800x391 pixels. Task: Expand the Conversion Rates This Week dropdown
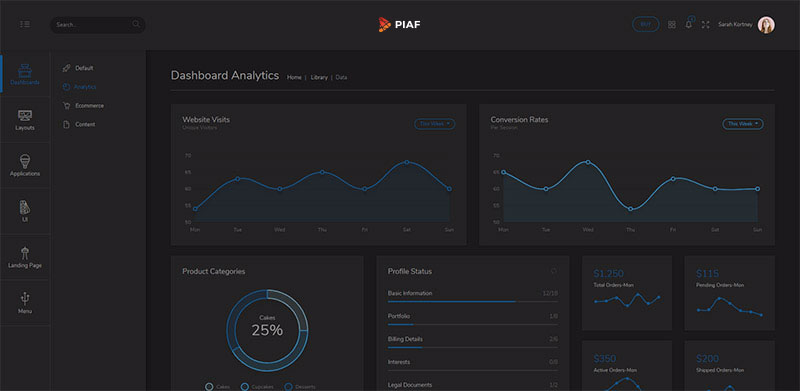pyautogui.click(x=743, y=124)
